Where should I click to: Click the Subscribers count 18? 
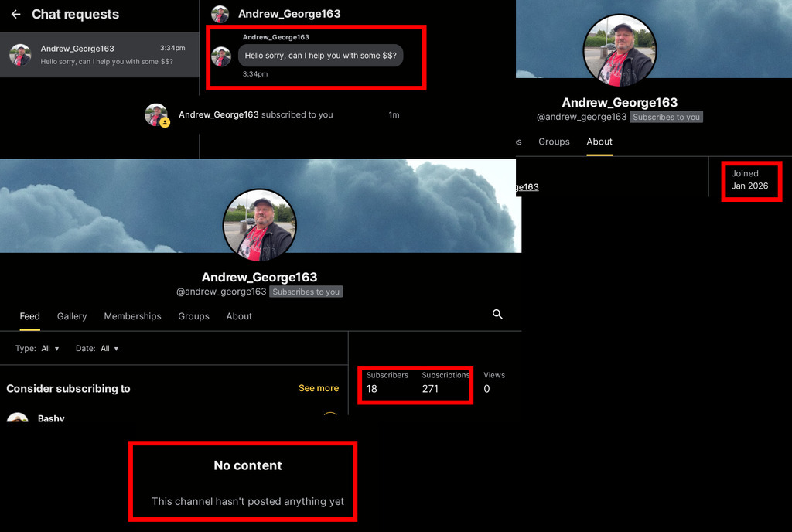(372, 389)
